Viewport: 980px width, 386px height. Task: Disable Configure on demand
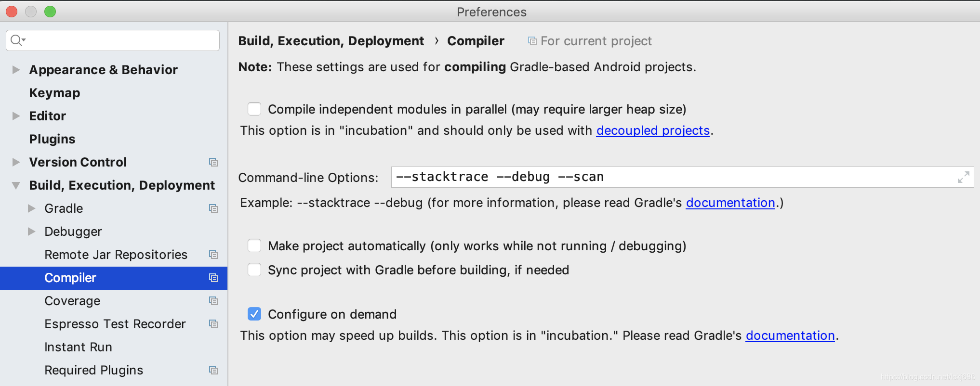[254, 314]
